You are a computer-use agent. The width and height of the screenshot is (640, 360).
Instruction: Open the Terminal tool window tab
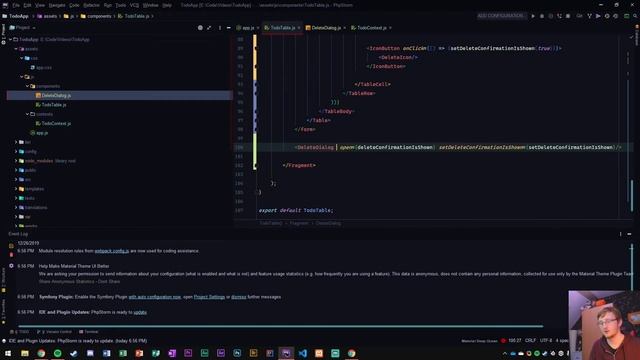coord(88,332)
